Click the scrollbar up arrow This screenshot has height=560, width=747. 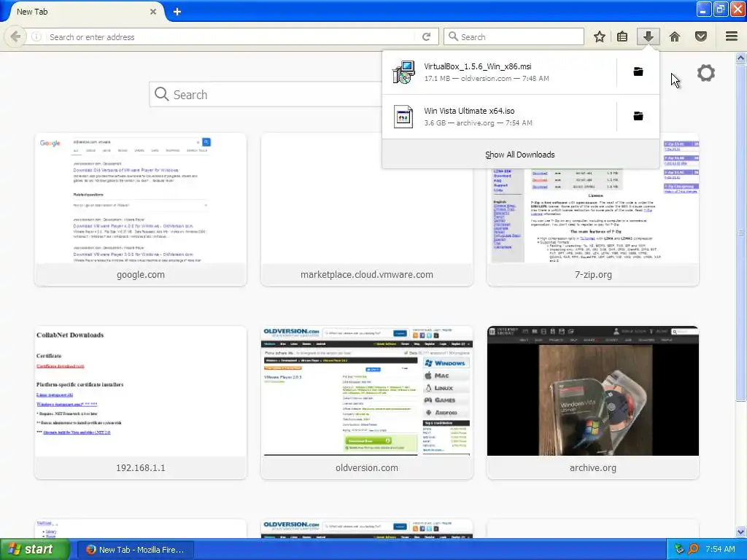tap(741, 58)
